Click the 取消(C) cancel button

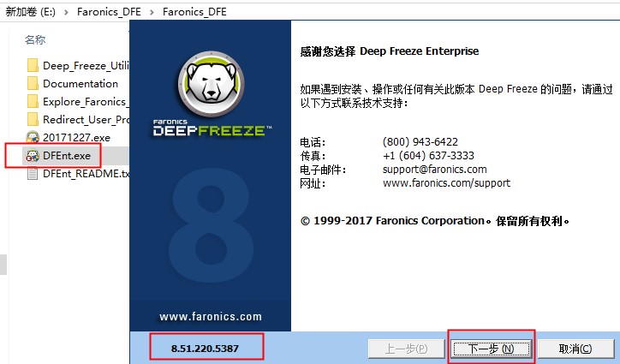pyautogui.click(x=575, y=349)
